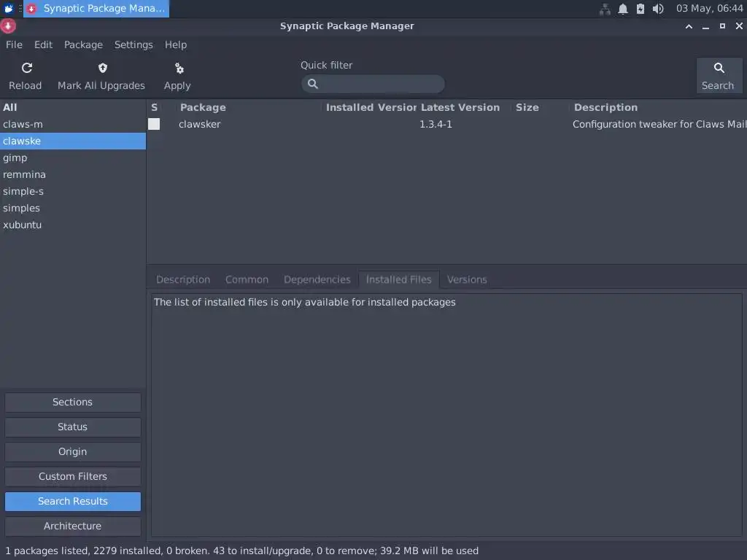747x560 pixels.
Task: Click the Origin filter button
Action: pyautogui.click(x=73, y=451)
